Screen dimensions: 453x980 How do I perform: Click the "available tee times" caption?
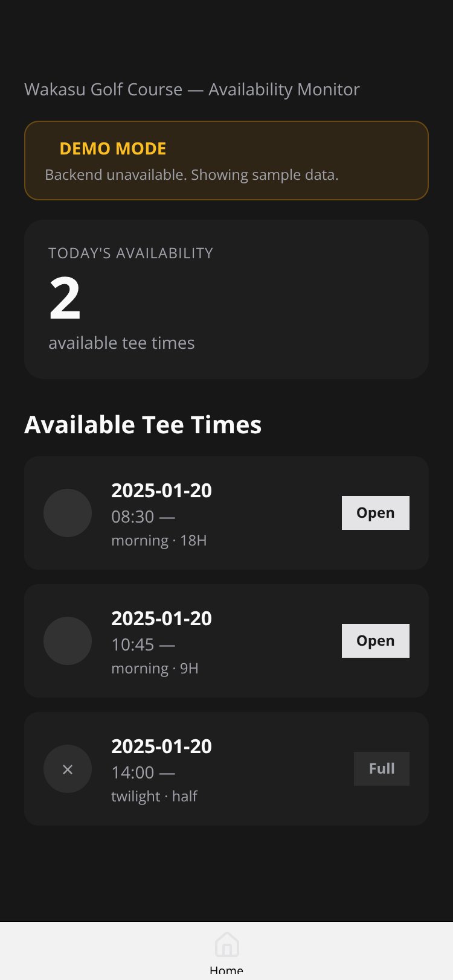[x=121, y=343]
